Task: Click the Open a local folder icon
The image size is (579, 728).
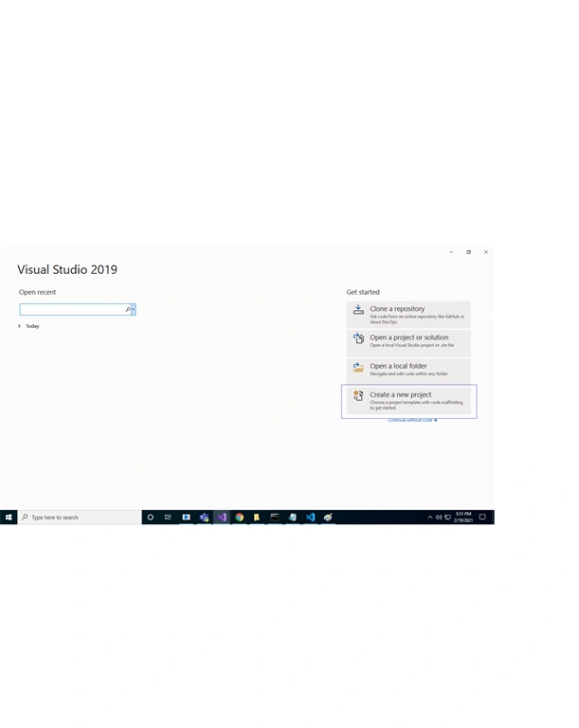Action: [x=358, y=367]
